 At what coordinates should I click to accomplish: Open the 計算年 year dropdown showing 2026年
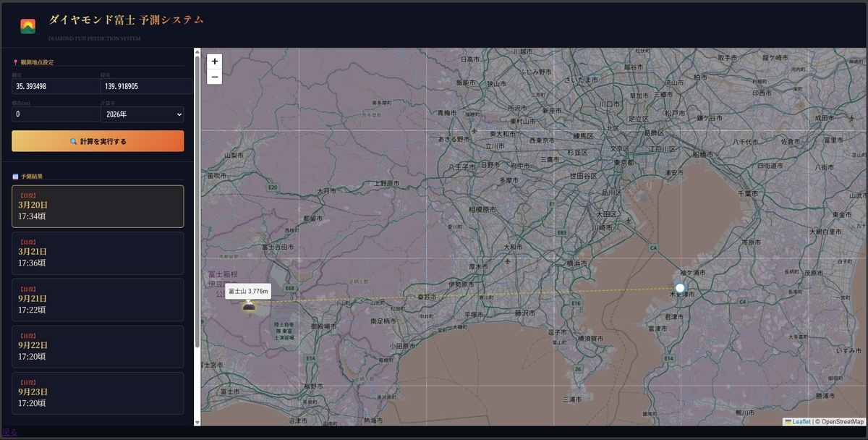click(142, 114)
